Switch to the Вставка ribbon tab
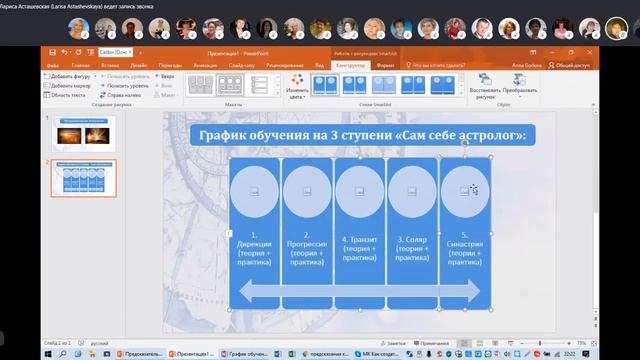The image size is (640, 360). 110,65
